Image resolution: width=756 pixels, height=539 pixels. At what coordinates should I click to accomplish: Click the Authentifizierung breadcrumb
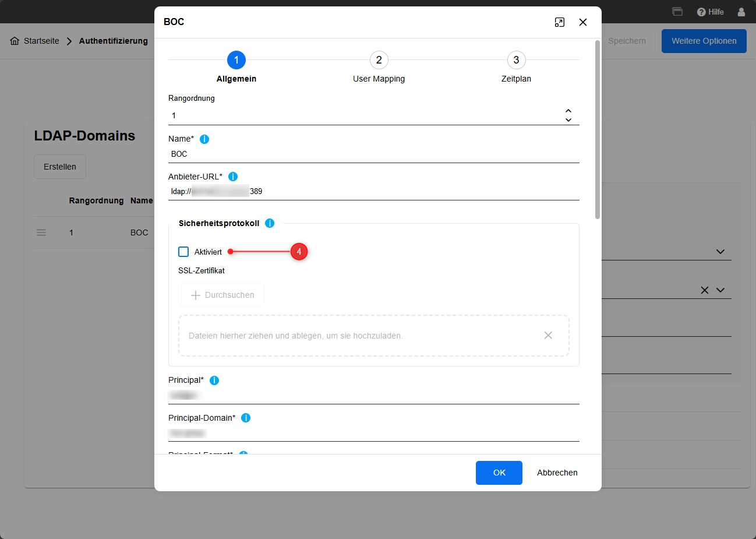(114, 41)
